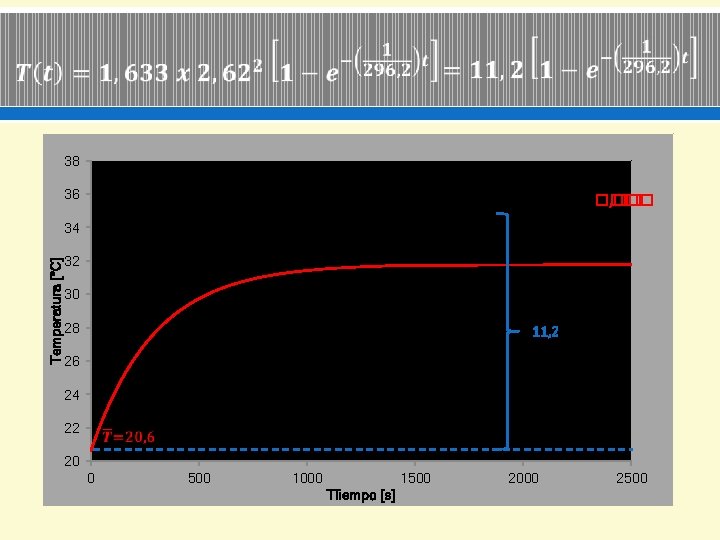Click the x-axis value 2500

632,478
